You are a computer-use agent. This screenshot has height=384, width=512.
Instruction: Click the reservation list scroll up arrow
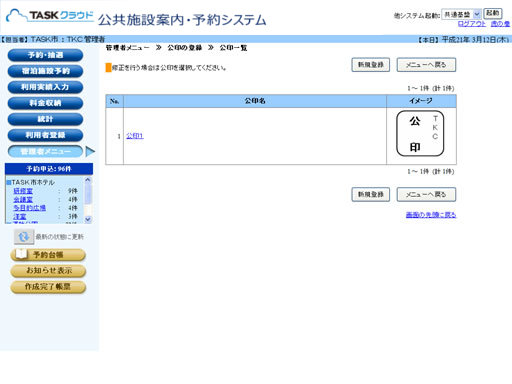tap(88, 180)
